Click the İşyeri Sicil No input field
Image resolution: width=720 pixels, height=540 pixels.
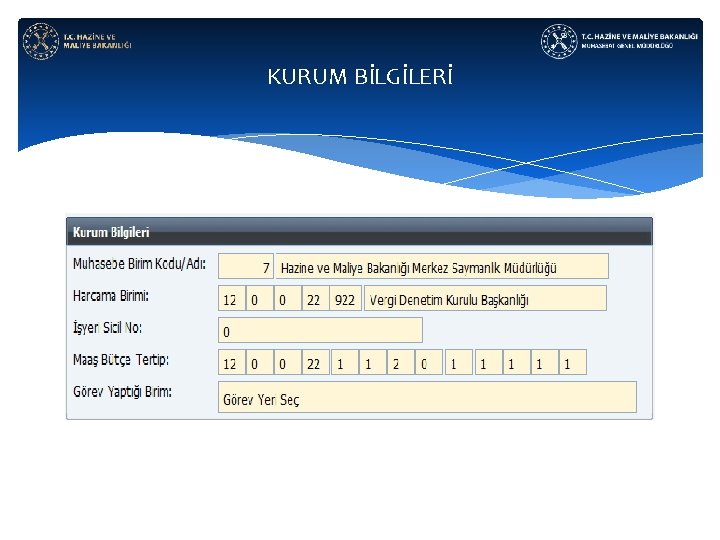pos(320,330)
